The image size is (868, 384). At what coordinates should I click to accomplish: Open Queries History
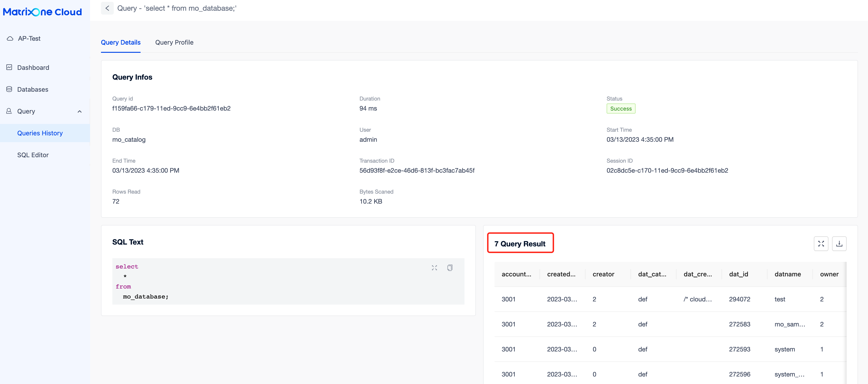[40, 133]
